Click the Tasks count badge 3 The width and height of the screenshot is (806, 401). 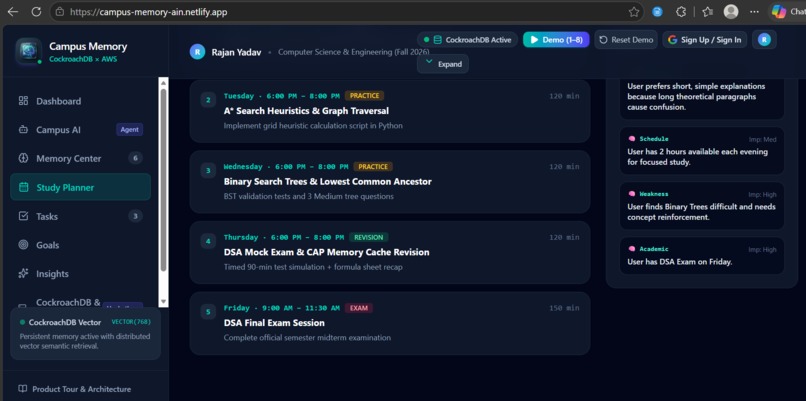[x=135, y=216]
